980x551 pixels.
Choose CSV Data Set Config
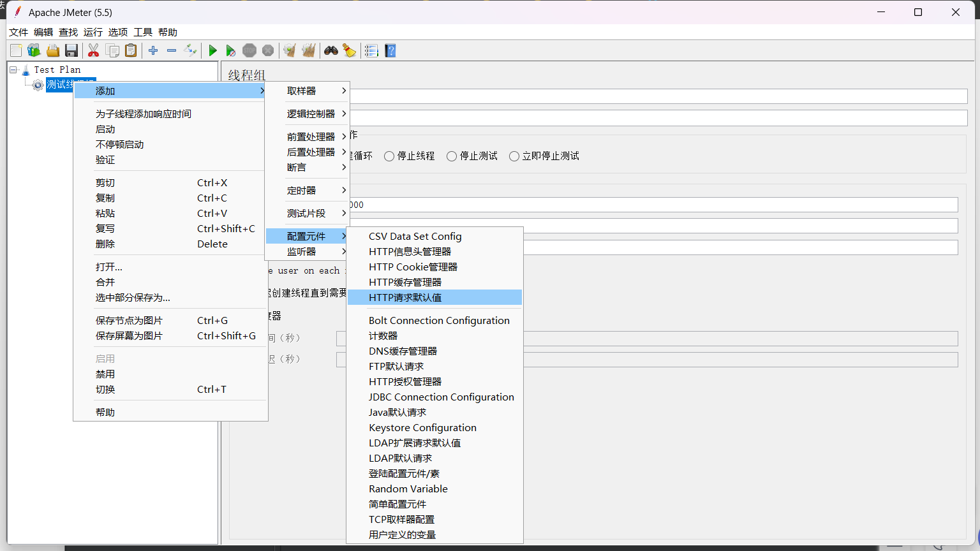tap(434, 237)
